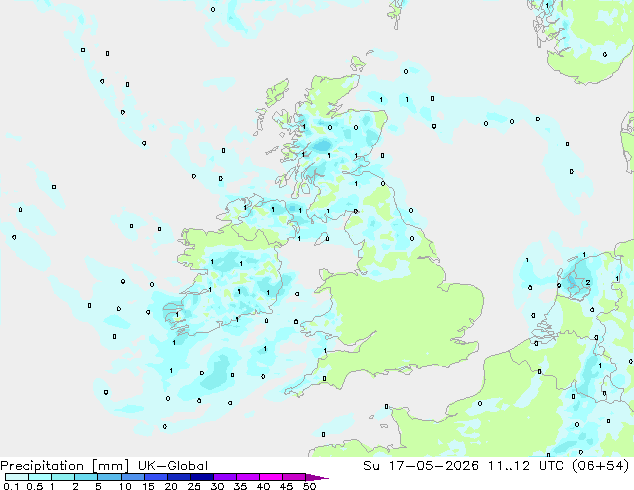Select the 30–35 mm purple legend box
634x490 pixels.
pos(224,477)
